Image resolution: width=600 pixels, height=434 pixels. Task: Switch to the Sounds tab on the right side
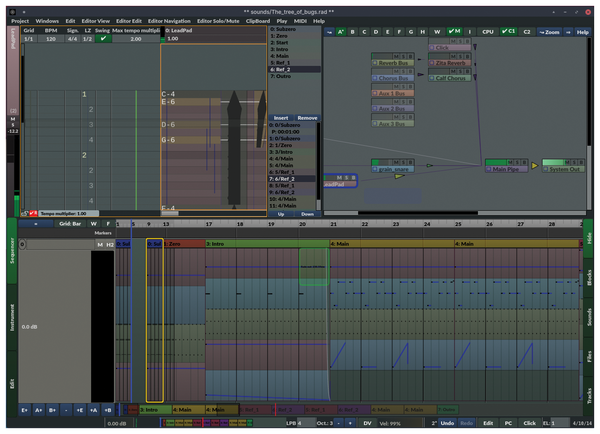(589, 317)
